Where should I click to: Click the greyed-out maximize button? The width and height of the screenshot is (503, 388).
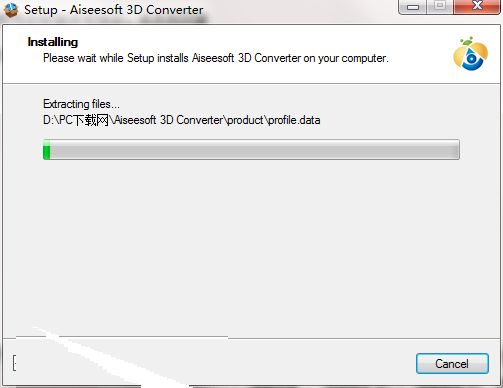pyautogui.click(x=440, y=7)
